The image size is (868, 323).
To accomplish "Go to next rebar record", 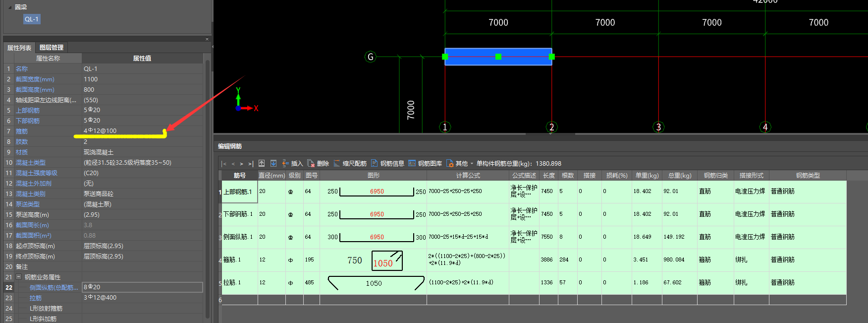I will pos(241,164).
